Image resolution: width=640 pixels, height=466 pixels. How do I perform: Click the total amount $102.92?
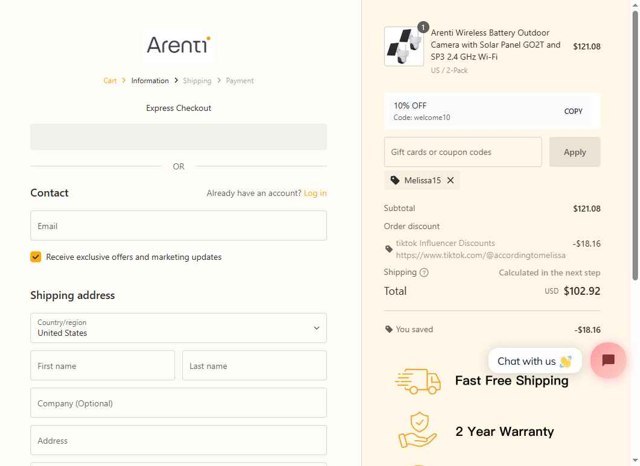pyautogui.click(x=582, y=291)
